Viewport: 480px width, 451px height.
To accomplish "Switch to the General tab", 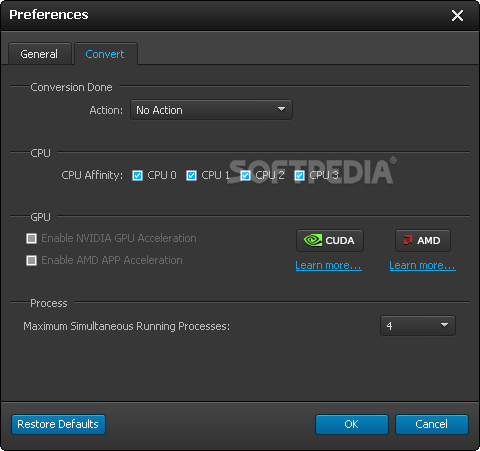I will click(x=39, y=54).
